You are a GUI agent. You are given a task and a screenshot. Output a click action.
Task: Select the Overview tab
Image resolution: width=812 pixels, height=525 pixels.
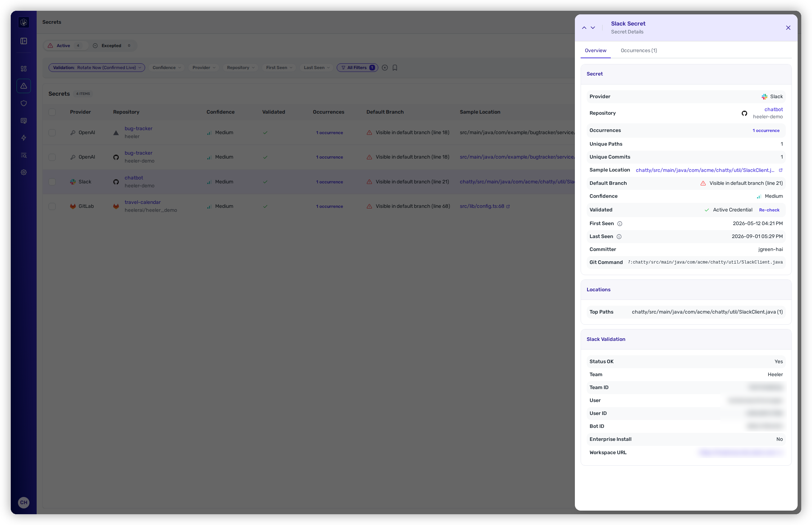[595, 51]
